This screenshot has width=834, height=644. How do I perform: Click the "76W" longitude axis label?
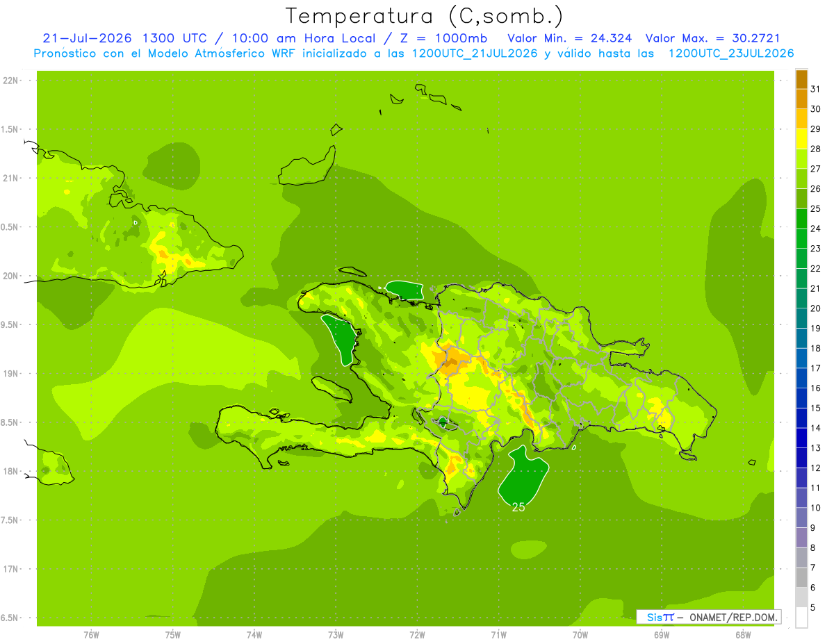tap(91, 635)
